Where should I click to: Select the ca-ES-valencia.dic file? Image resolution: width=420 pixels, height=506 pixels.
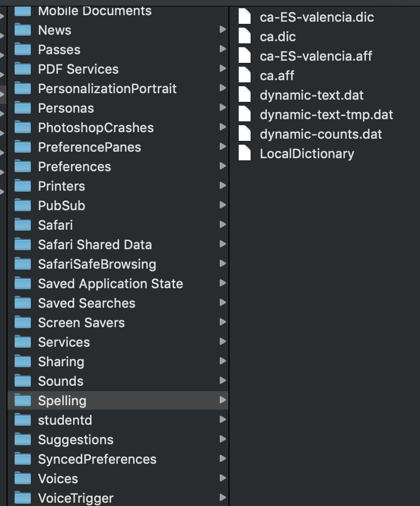[x=317, y=17]
